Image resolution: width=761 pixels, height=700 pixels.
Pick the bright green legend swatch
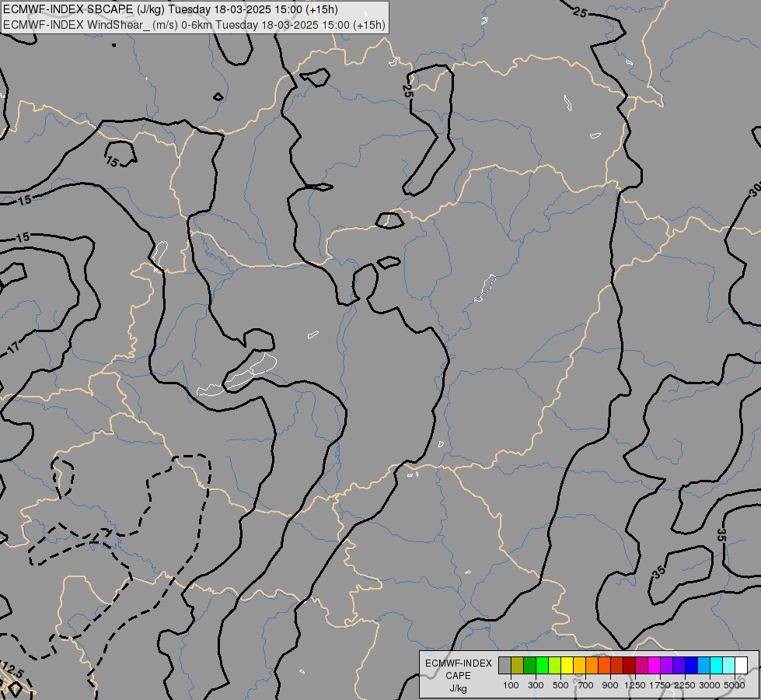[x=542, y=665]
